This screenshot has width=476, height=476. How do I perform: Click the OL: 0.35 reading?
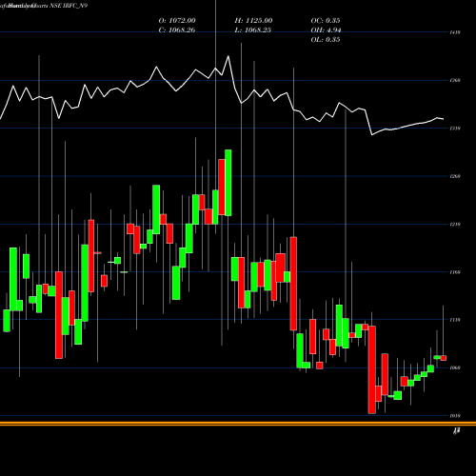tap(326, 40)
